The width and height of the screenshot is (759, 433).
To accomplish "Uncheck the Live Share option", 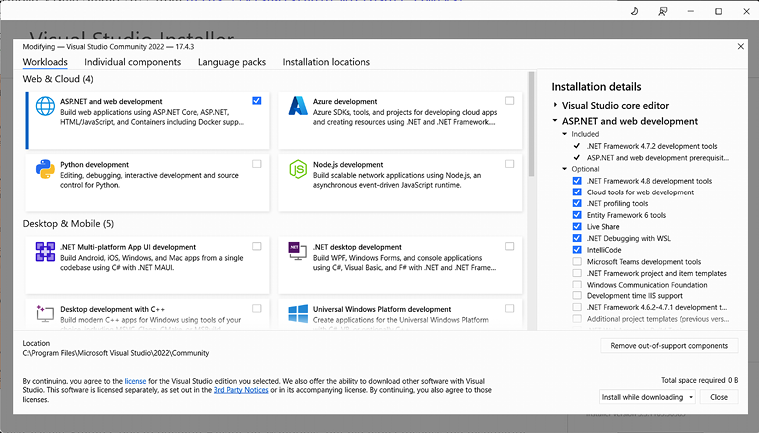I will (x=577, y=226).
